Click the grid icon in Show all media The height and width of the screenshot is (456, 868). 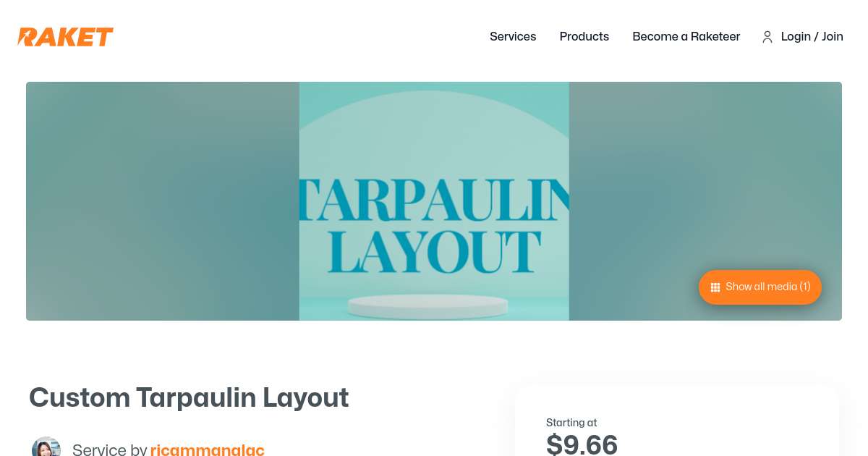(715, 287)
